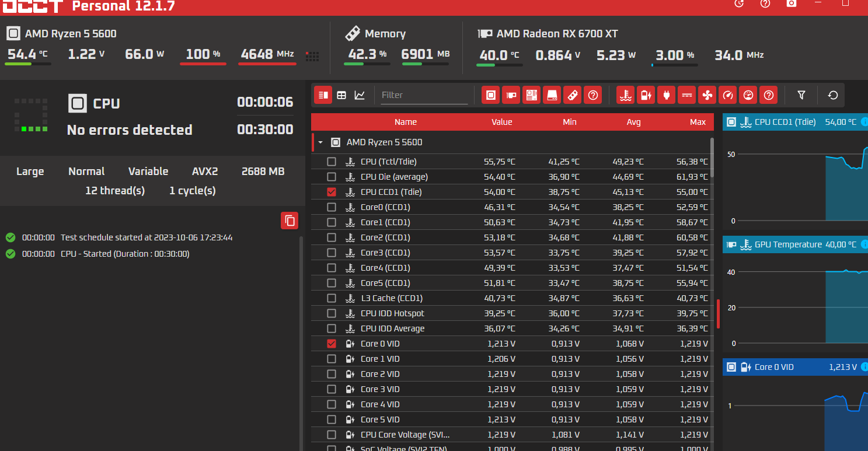Screen dimensions: 868x451
Task: Sort by the Min column header
Action: point(569,122)
